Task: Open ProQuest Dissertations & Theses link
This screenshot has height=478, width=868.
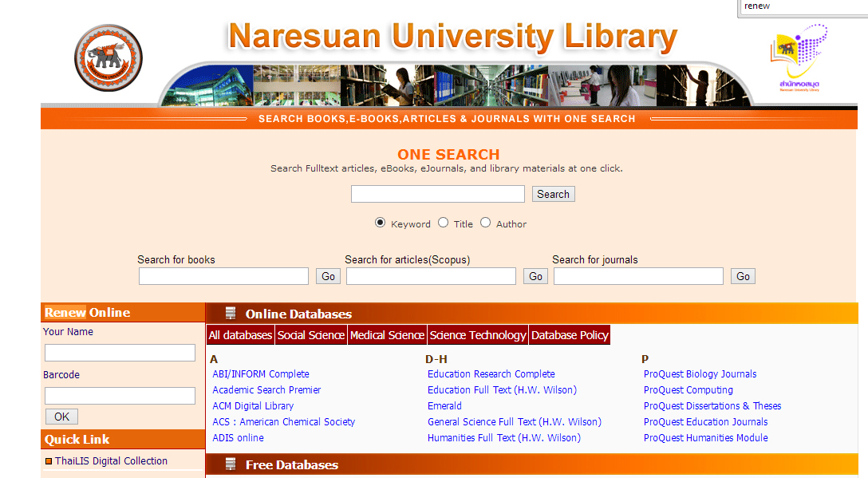Action: click(712, 406)
